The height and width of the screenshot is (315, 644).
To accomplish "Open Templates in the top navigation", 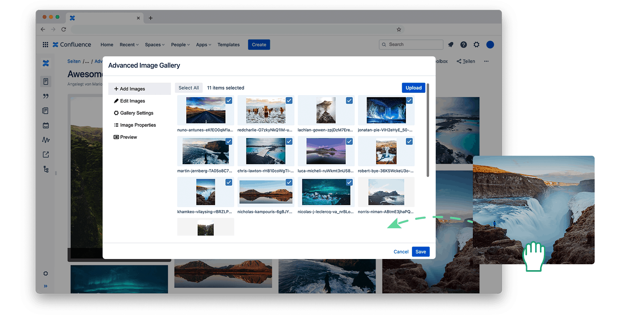I will (229, 44).
